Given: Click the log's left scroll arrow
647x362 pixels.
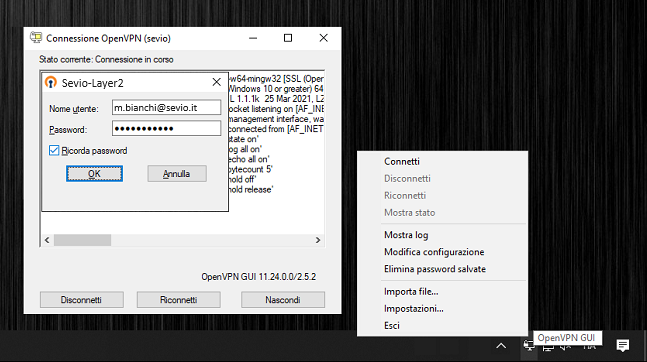Looking at the screenshot, I should pyautogui.click(x=47, y=240).
